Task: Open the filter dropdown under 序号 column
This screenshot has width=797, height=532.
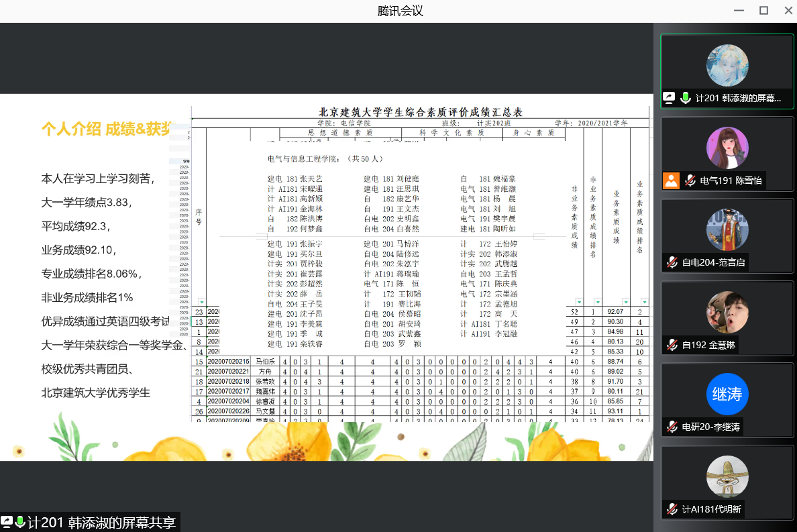Action: [x=201, y=302]
